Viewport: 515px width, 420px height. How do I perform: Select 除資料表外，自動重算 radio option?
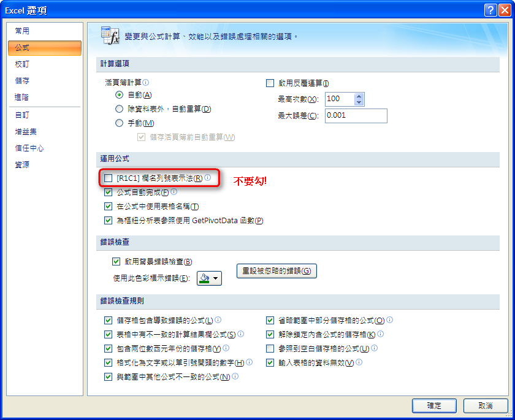tap(119, 109)
